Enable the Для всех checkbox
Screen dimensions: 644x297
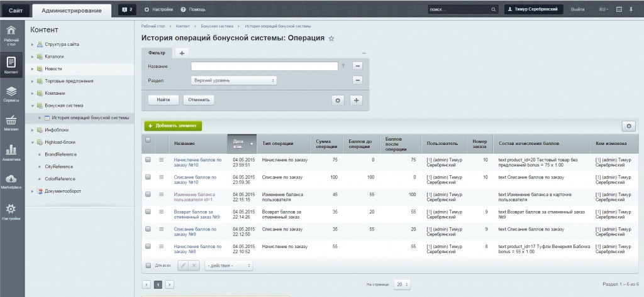pos(148,266)
